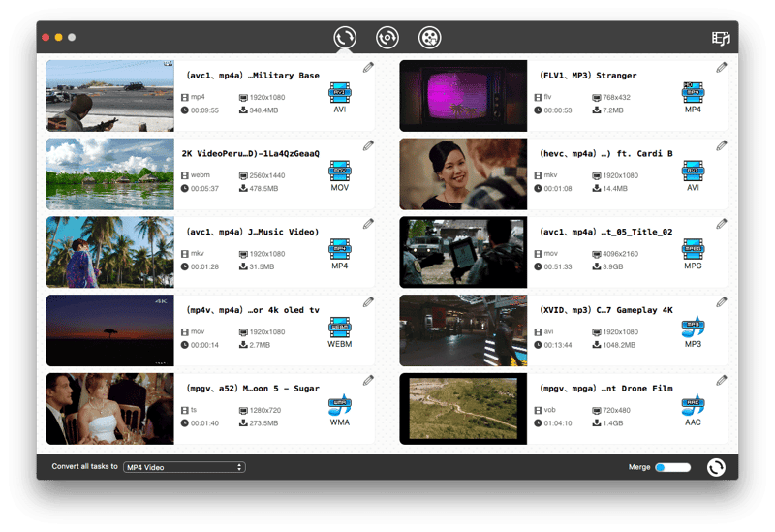
Task: Select the wedding Sugar video thumbnail
Action: (x=109, y=409)
